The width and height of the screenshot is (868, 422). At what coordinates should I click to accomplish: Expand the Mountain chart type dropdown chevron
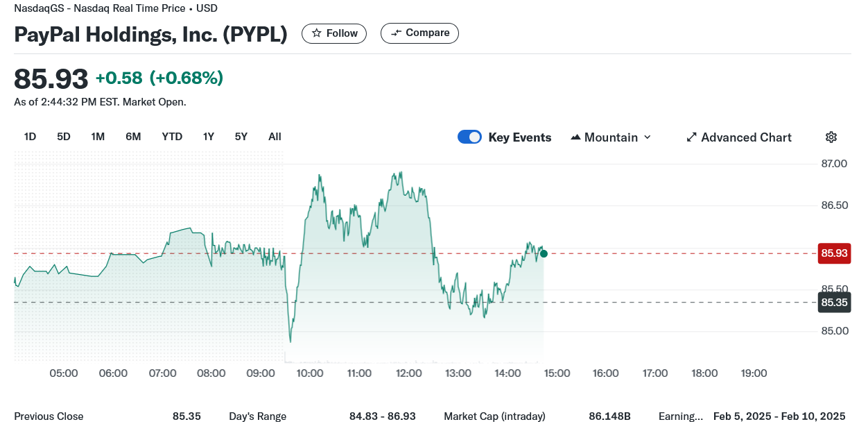tap(648, 137)
